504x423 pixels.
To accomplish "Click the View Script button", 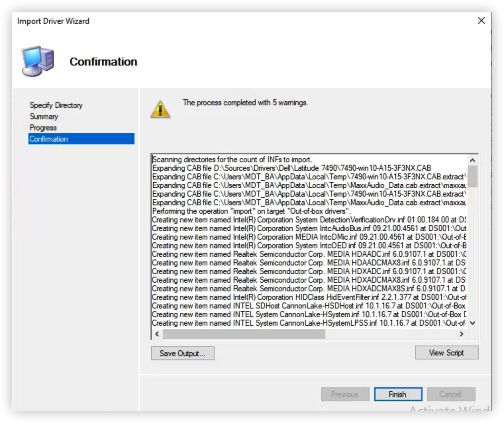I will 446,352.
